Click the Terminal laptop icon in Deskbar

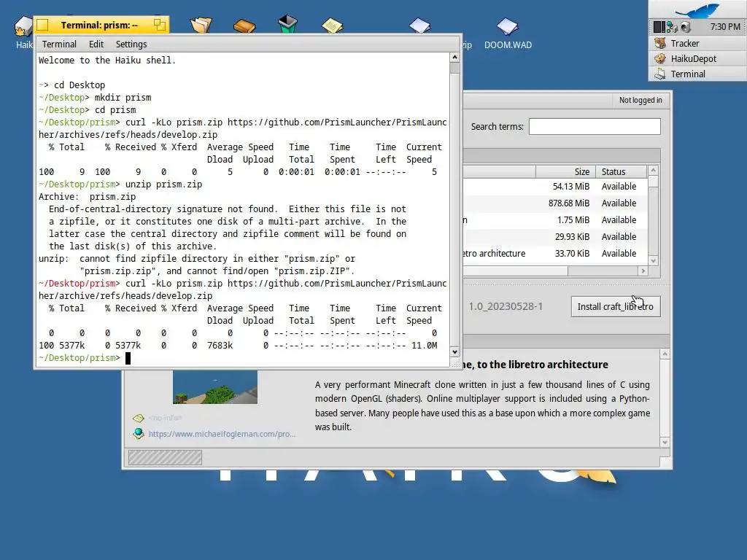tap(659, 74)
